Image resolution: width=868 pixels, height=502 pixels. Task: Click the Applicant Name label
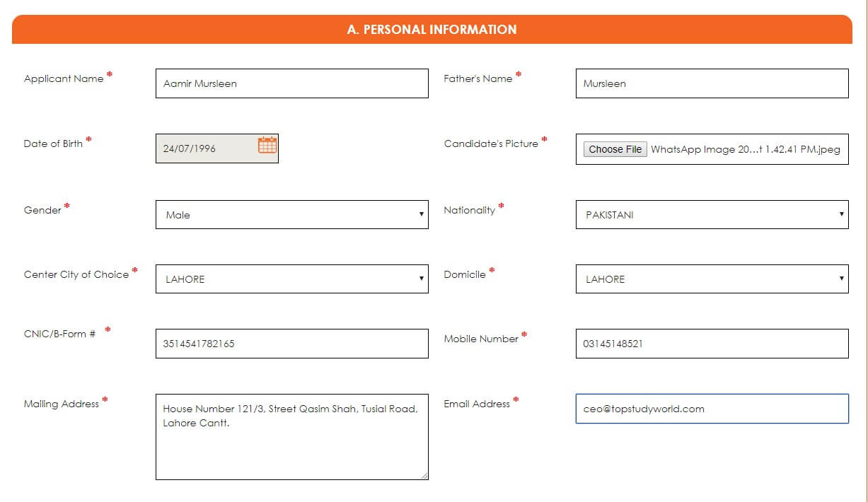click(64, 78)
